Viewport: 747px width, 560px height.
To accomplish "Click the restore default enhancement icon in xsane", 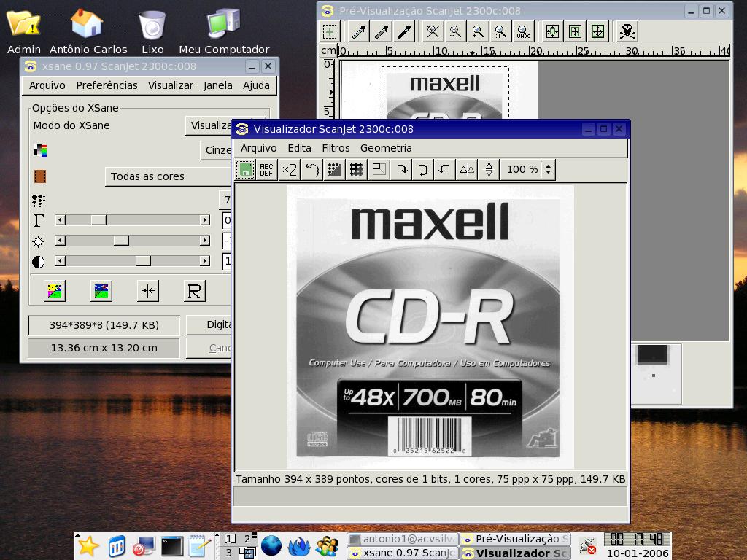I will [x=101, y=290].
